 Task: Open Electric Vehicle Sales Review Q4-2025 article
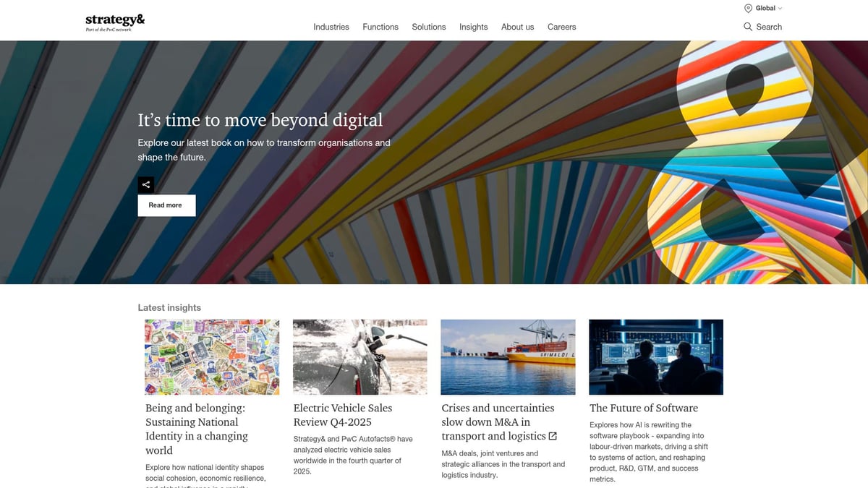342,415
